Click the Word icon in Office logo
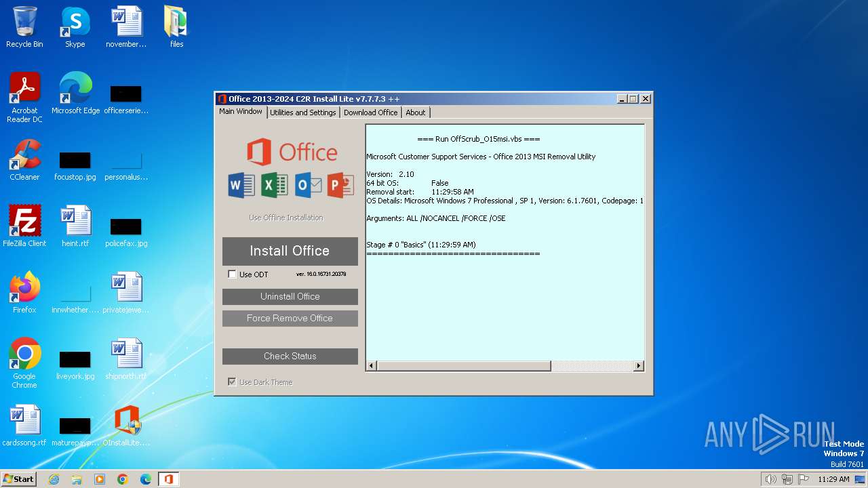This screenshot has width=868, height=488. point(241,185)
